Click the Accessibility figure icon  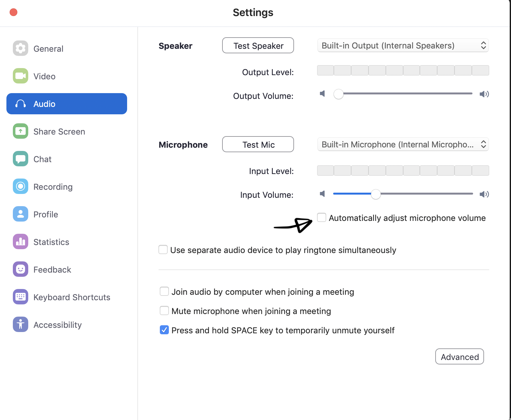coord(21,325)
